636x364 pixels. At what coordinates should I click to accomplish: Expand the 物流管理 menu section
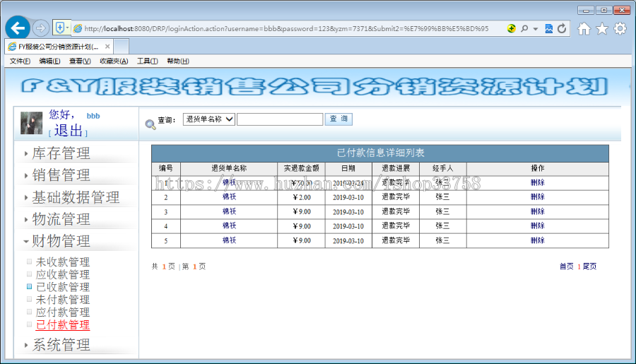(x=61, y=219)
